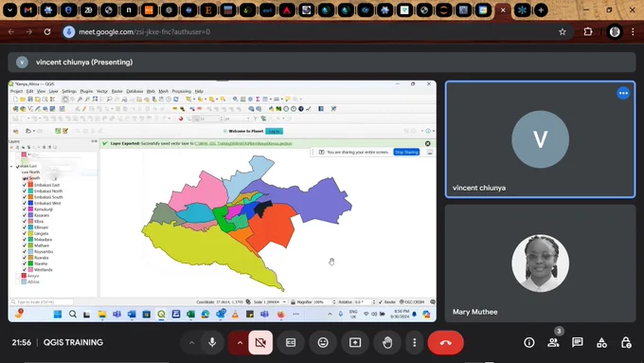Select Mary Muthee's participant tile

540,263
